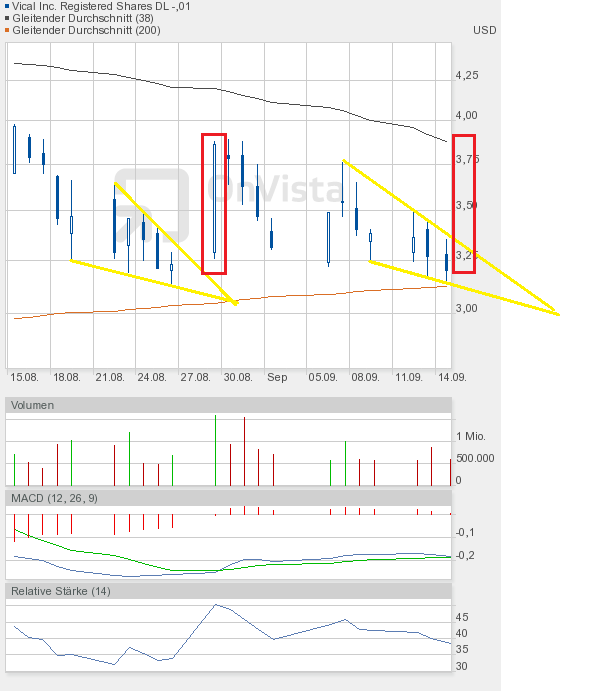Viewport: 614px width, 691px height.
Task: Click the 3,00 price axis label
Action: point(466,308)
